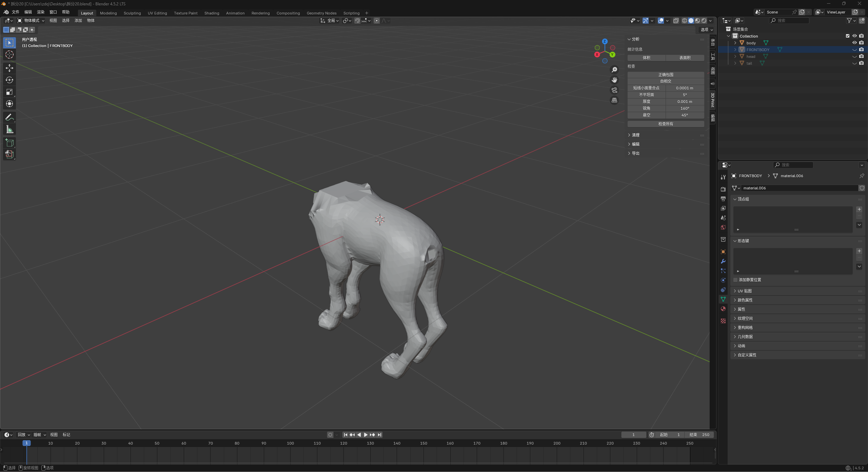Screen dimensions: 868x472
Task: Enable the Add Rest Position checkbox
Action: coord(735,280)
